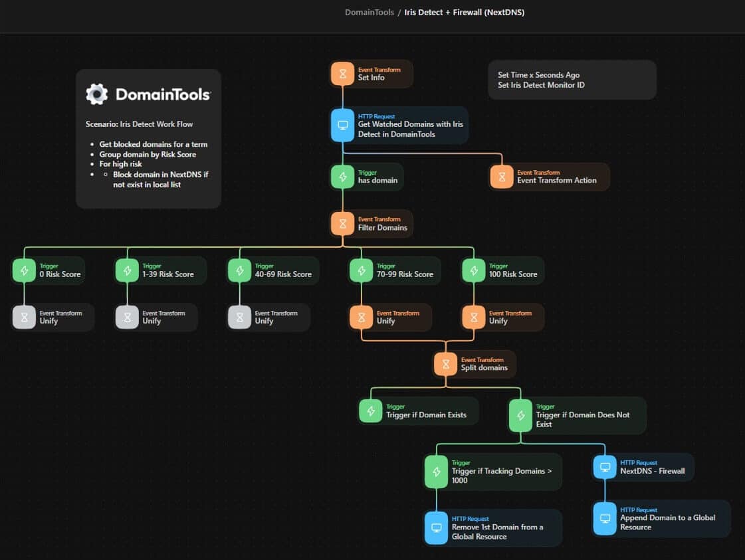Click Trigger if Tracking Domains > 1000 label
The image size is (745, 560).
(x=501, y=476)
